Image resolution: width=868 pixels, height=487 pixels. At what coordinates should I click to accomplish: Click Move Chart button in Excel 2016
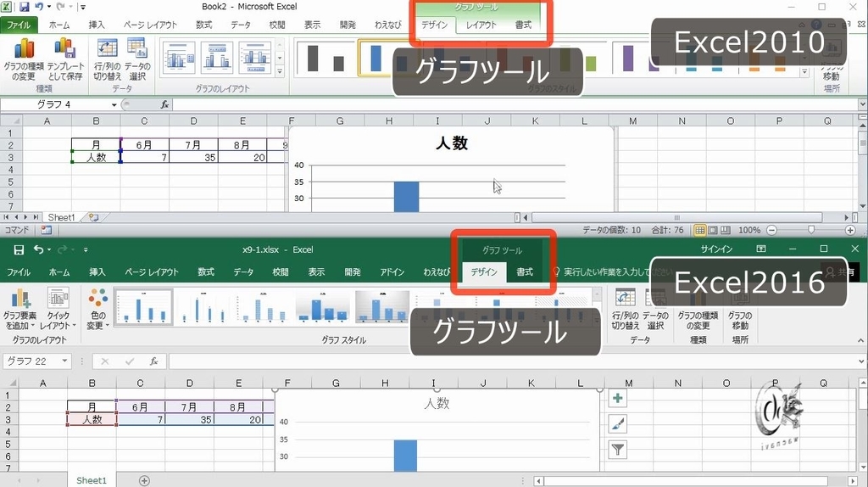coord(740,309)
